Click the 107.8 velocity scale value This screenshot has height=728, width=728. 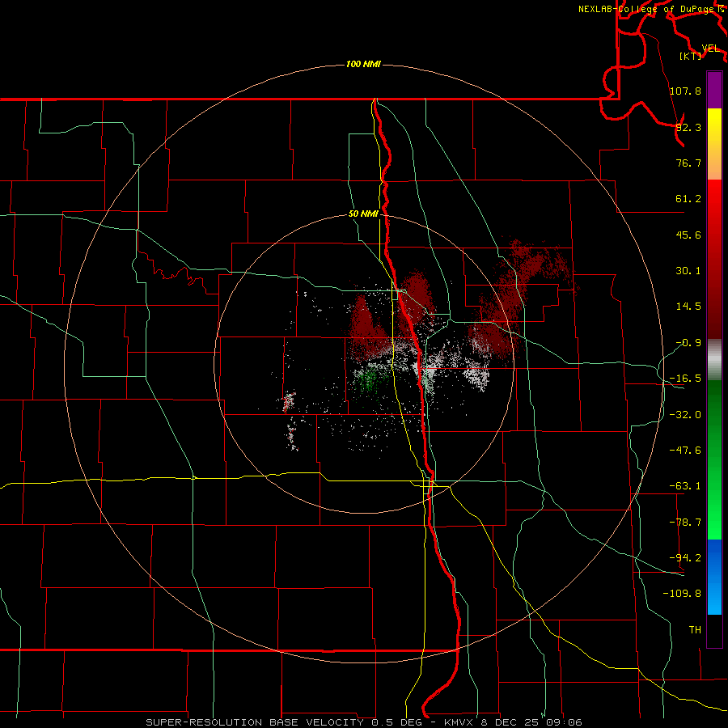click(x=685, y=91)
